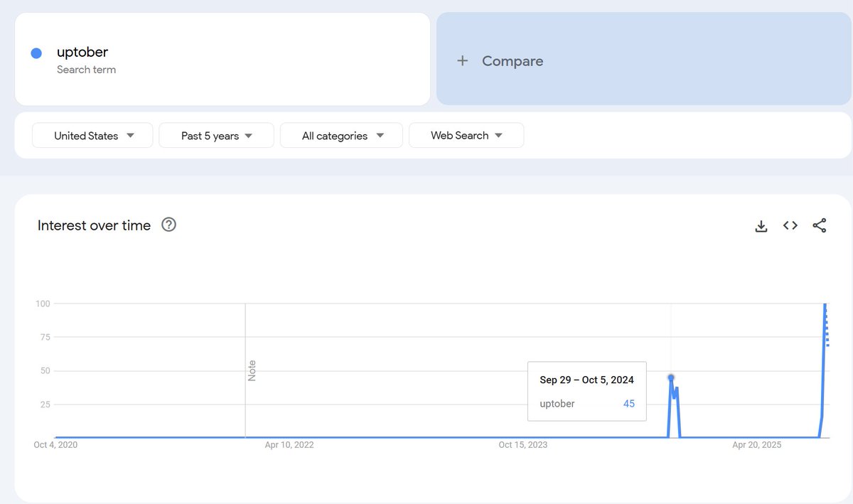Click the tooltip date range text
853x504 pixels.
[586, 380]
